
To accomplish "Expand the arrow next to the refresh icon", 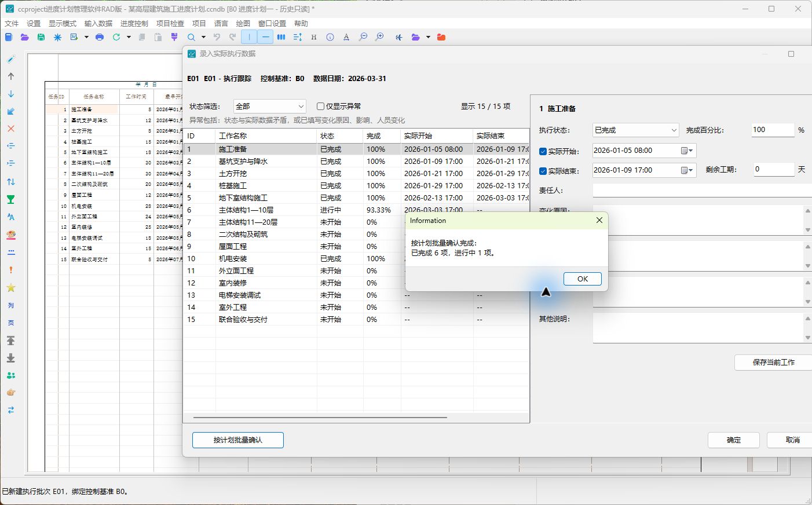I will click(129, 37).
